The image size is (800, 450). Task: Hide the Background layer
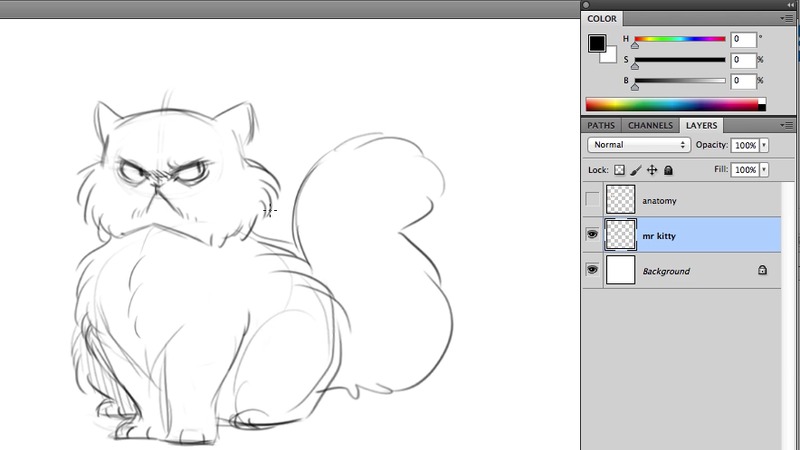click(x=592, y=269)
